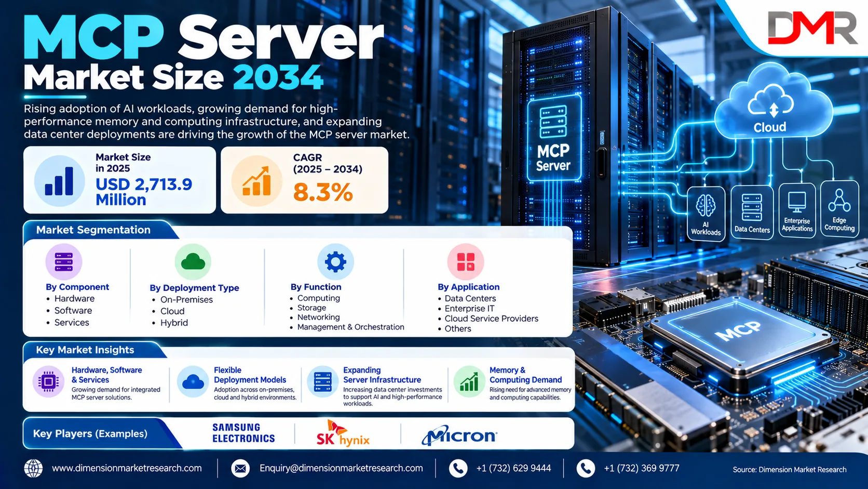
Task: Click the phone number +1 (732) 369 9777
Action: (x=642, y=468)
